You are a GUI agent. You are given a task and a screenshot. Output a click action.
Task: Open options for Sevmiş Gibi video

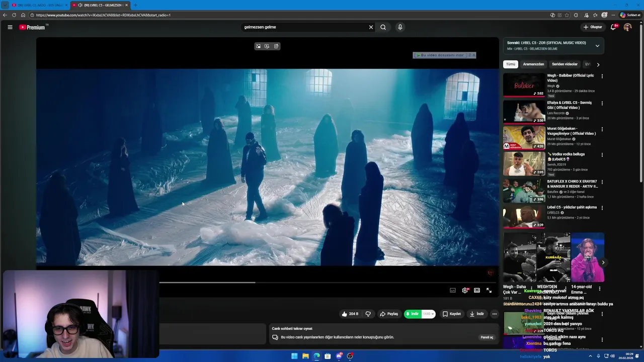pyautogui.click(x=602, y=104)
